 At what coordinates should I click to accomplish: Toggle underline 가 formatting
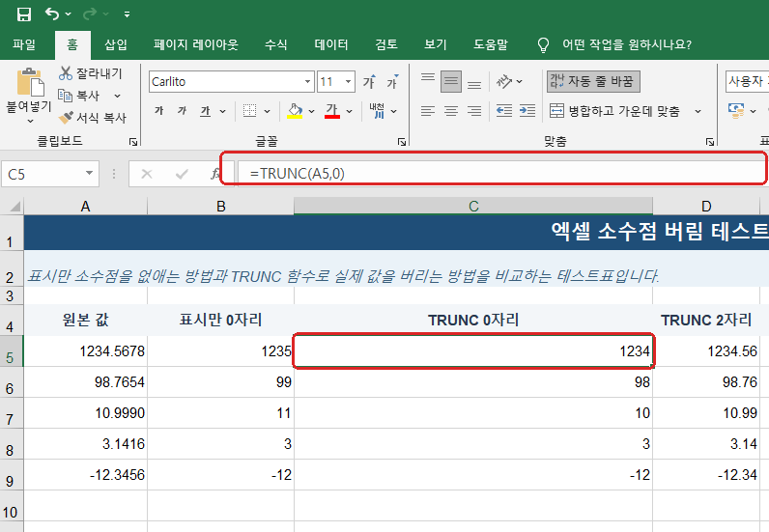point(206,111)
